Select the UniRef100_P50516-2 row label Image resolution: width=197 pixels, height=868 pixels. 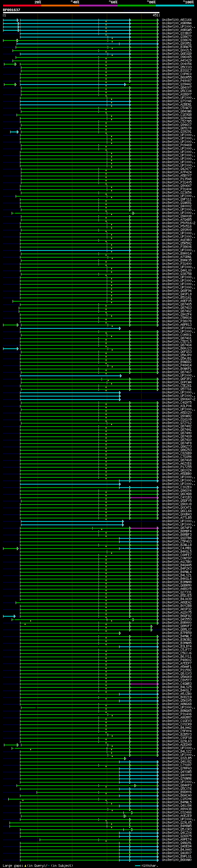(179, 223)
